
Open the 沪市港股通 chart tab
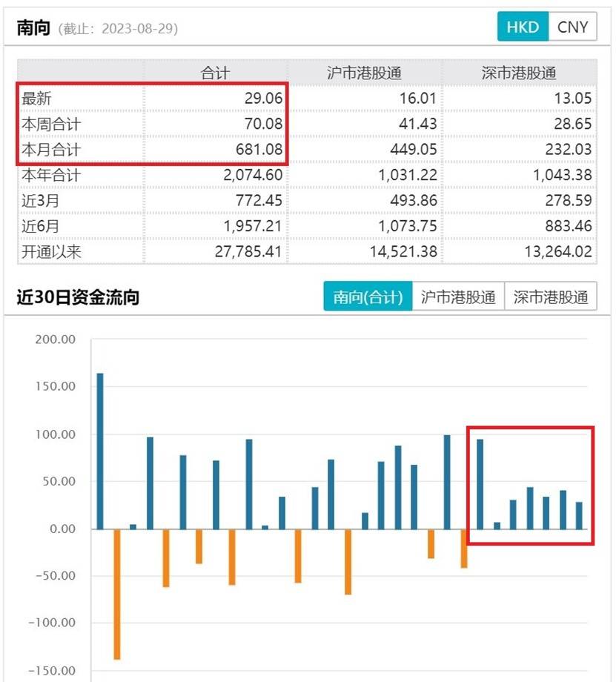[x=458, y=297]
